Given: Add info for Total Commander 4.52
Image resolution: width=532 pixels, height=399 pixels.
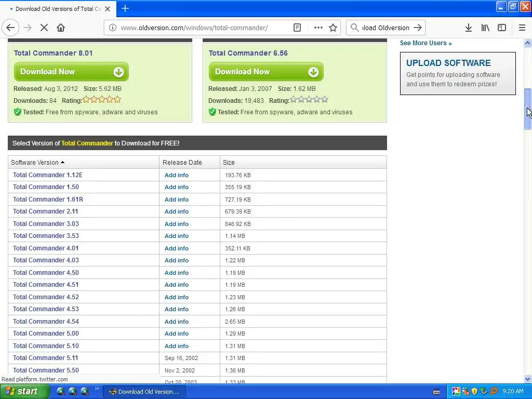Looking at the screenshot, I should point(177,297).
